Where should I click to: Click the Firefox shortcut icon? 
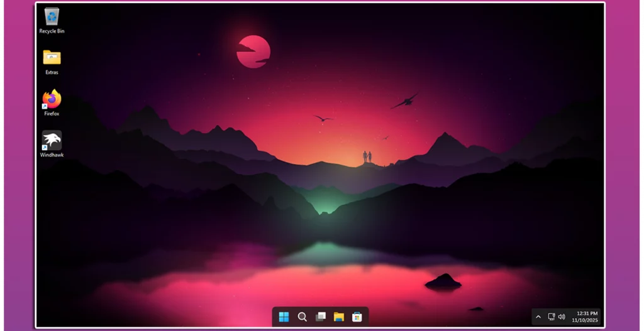click(x=52, y=99)
